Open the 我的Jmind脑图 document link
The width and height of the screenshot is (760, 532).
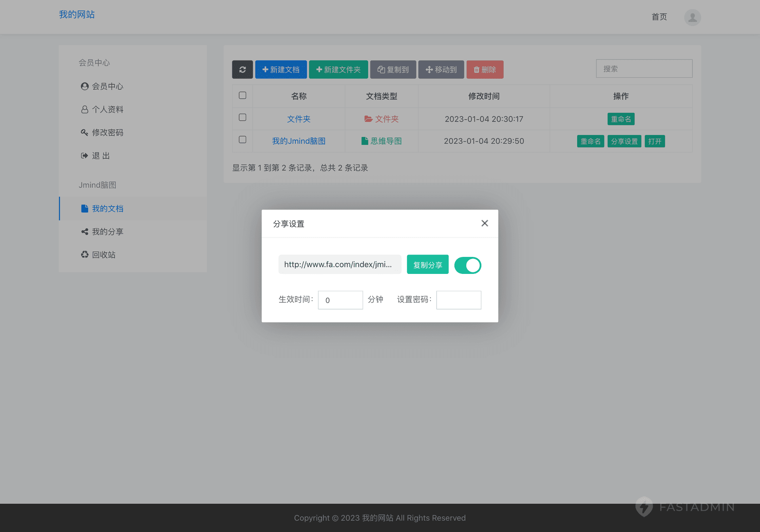[x=298, y=141]
